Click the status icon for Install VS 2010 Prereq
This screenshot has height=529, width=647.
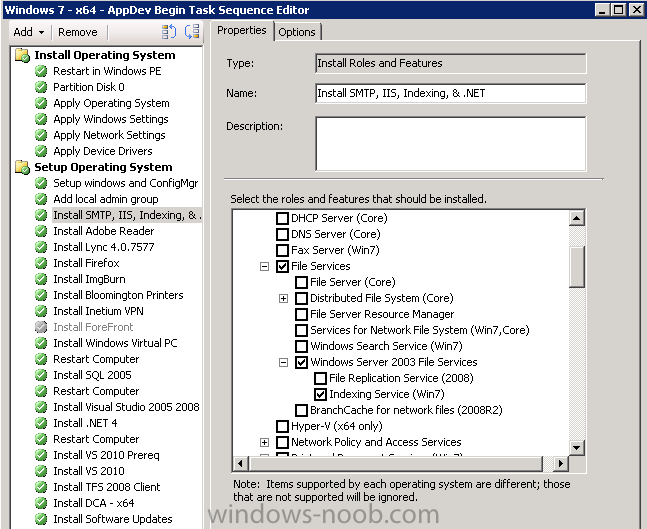(41, 455)
